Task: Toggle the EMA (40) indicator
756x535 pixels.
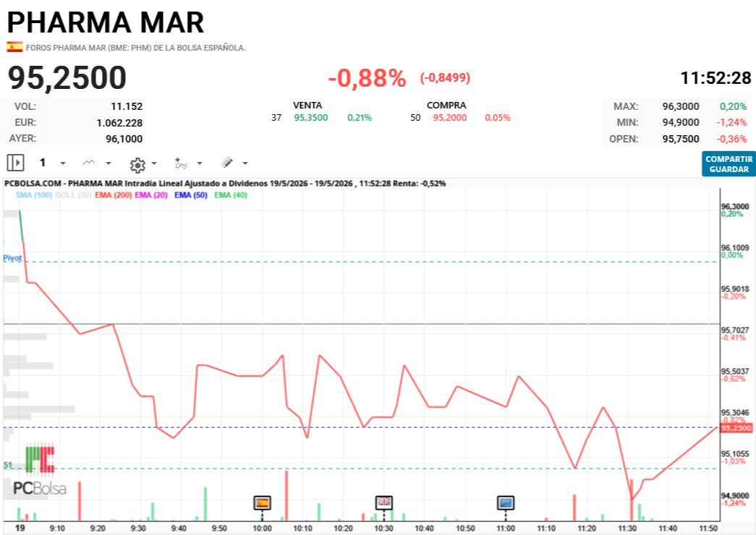Action: click(231, 195)
